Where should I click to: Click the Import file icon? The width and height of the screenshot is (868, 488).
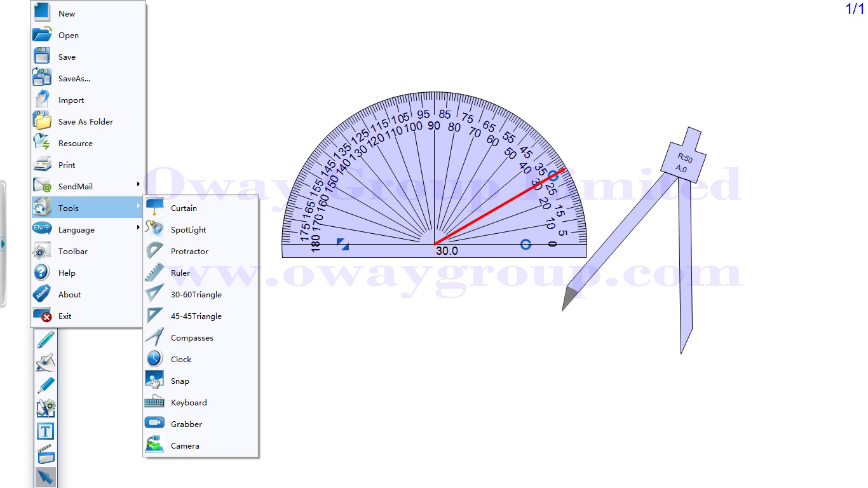click(42, 100)
